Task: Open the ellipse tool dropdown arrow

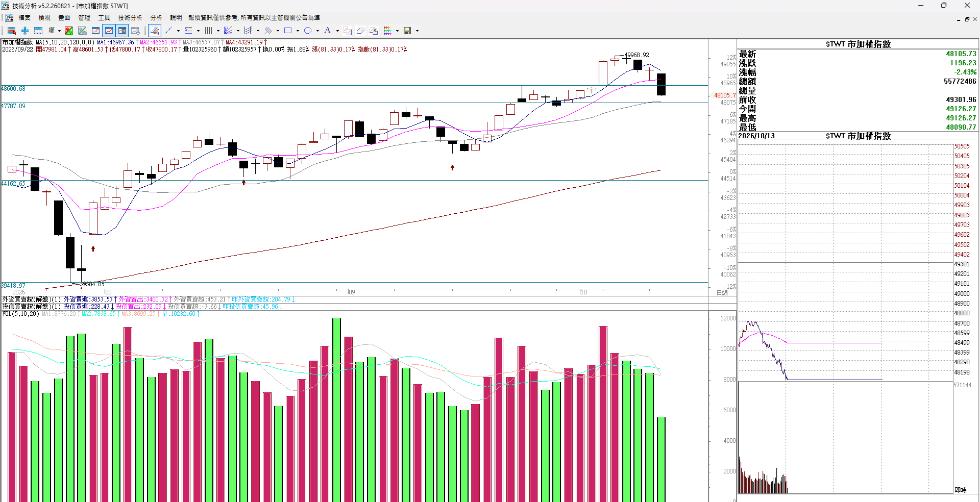Action: (x=317, y=31)
